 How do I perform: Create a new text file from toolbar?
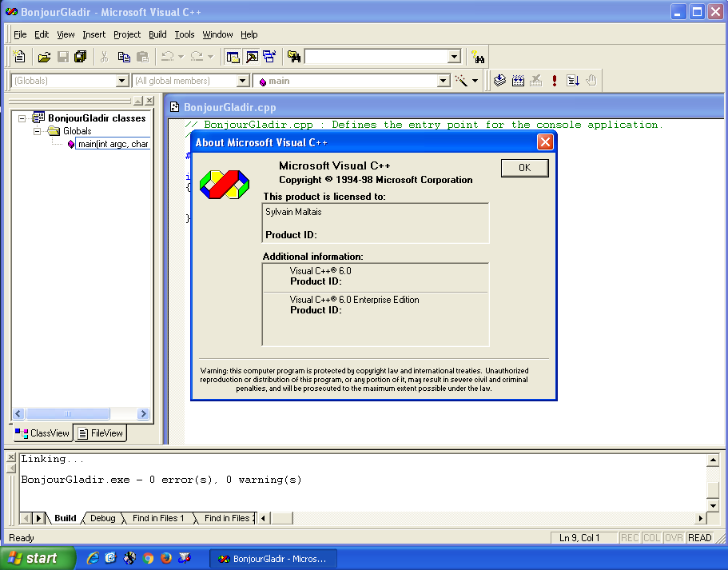(19, 57)
